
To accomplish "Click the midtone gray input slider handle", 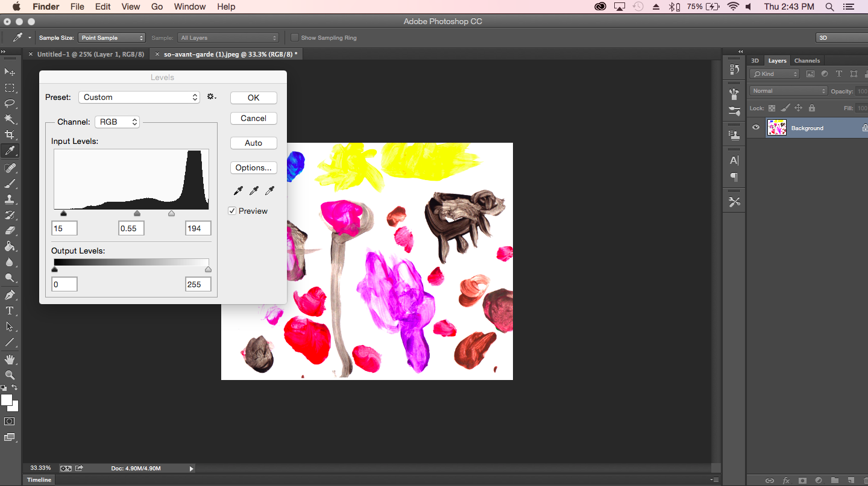I will point(137,214).
